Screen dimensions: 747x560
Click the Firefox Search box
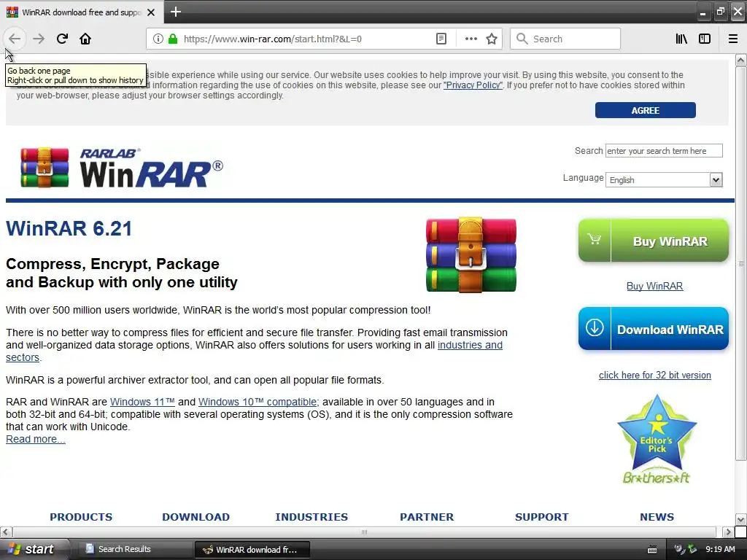point(565,39)
